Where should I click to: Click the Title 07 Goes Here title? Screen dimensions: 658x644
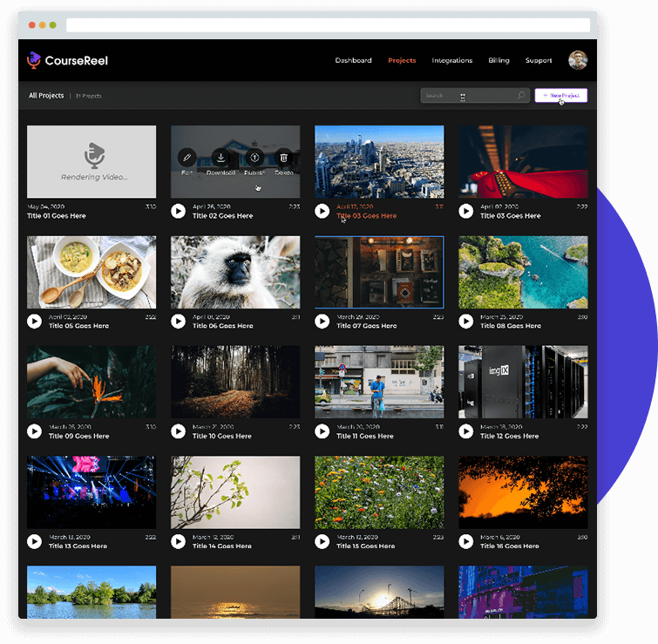pos(366,326)
